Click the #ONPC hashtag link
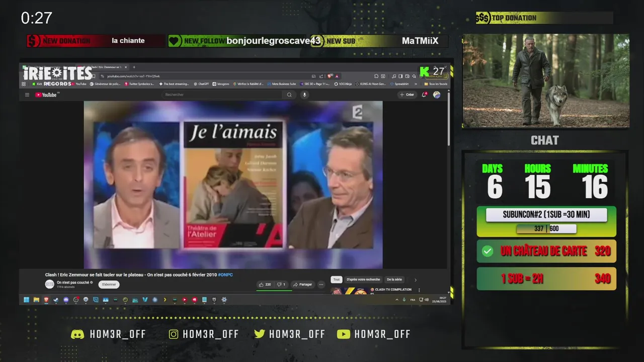The image size is (644, 362). click(x=225, y=275)
